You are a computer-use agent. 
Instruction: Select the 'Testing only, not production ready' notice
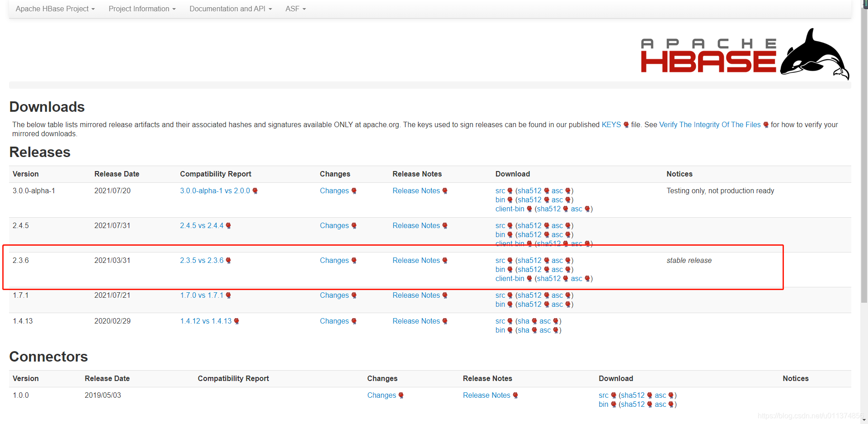(x=720, y=191)
